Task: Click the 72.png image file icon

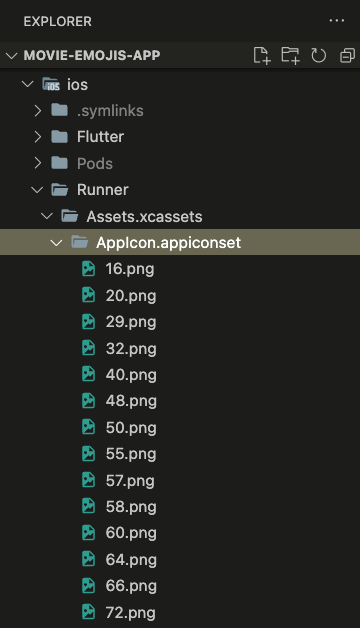Action: coord(88,612)
